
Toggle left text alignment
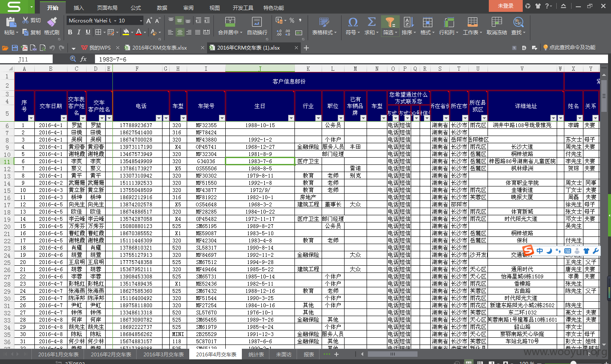(171, 32)
